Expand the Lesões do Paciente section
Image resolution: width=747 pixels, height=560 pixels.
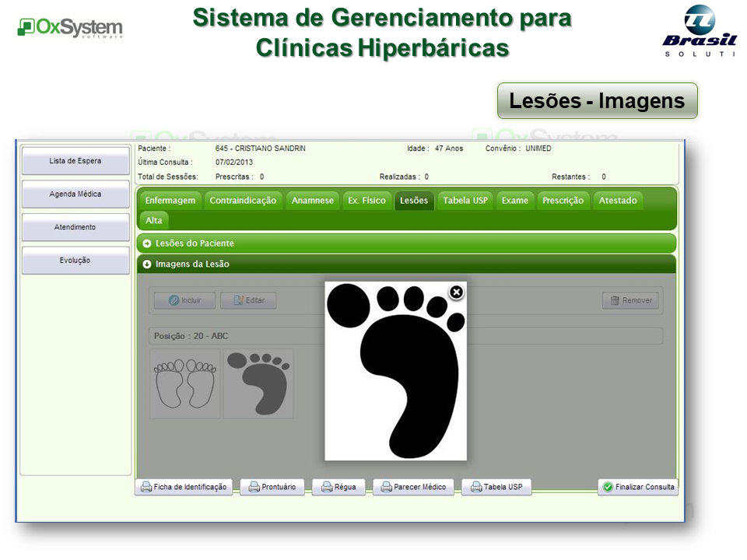point(147,243)
